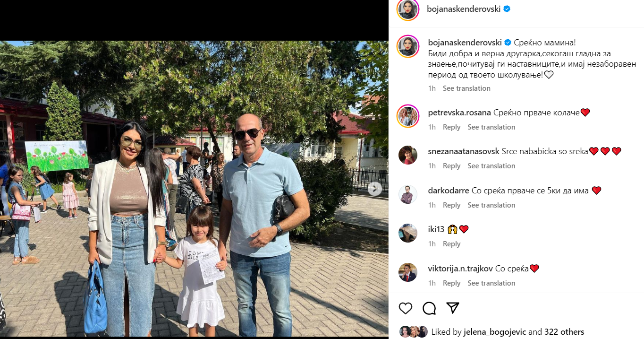Open snezanaatanasovsk commenter avatar
This screenshot has width=644, height=339.
[x=408, y=155]
